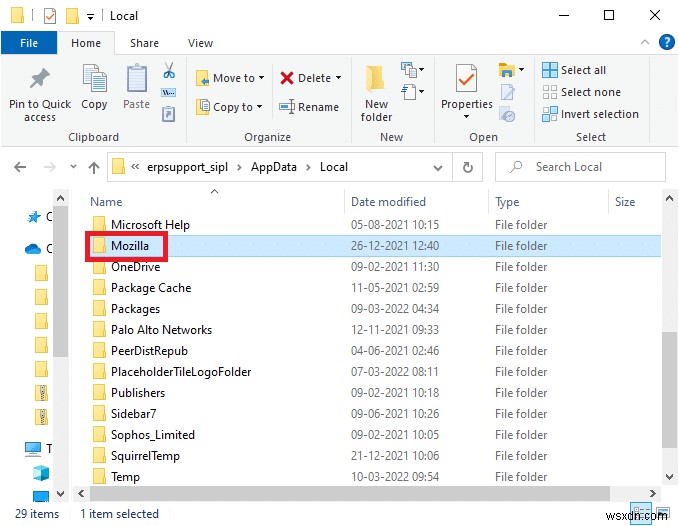The height and width of the screenshot is (526, 679).
Task: Click folder icon next to Temp
Action: point(99,476)
